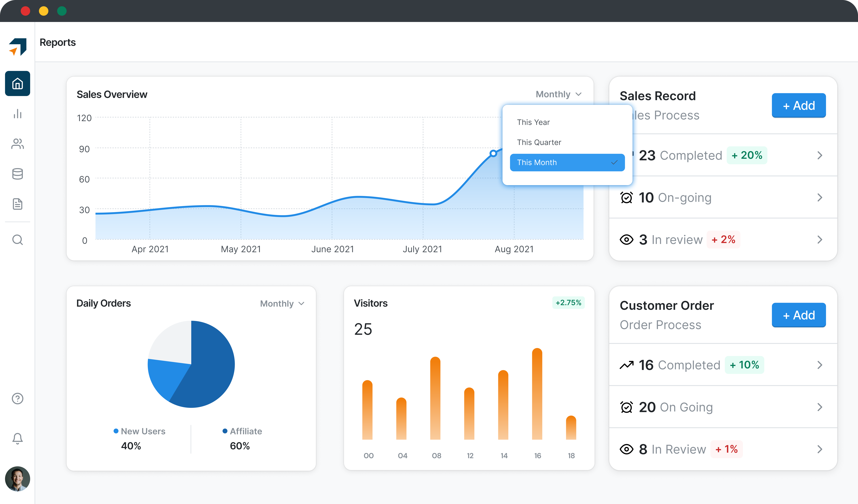Open the user profile avatar

[17, 478]
